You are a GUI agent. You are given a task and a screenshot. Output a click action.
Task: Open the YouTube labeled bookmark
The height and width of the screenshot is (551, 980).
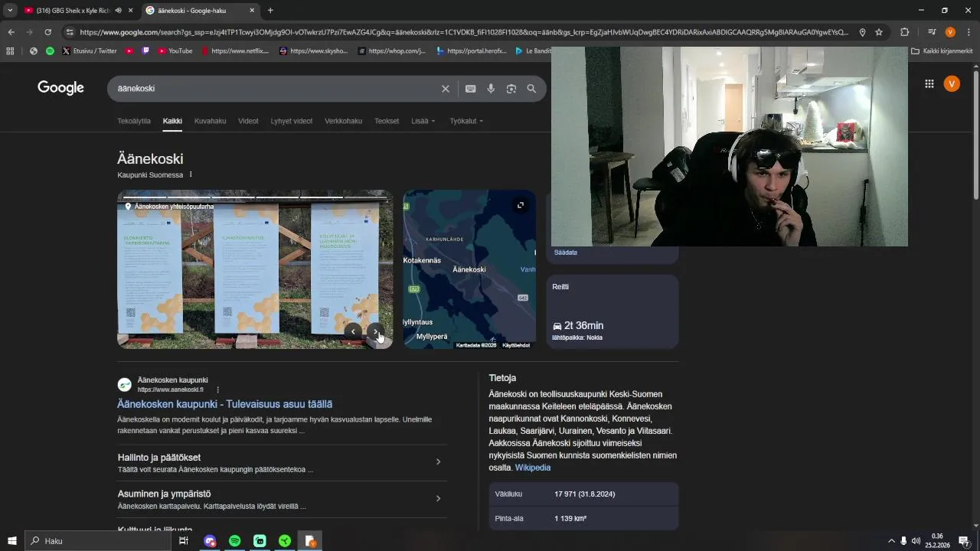point(175,51)
